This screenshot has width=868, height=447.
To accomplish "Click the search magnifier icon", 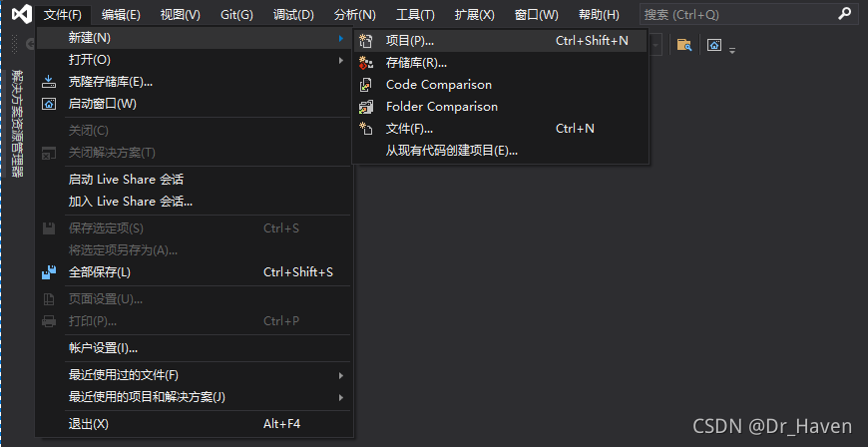I will coord(845,14).
